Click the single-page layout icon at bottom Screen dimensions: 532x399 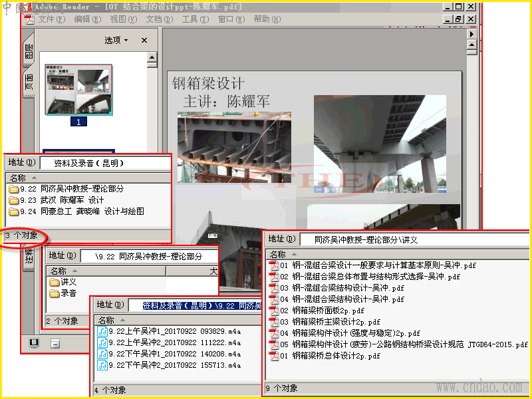pos(55,343)
